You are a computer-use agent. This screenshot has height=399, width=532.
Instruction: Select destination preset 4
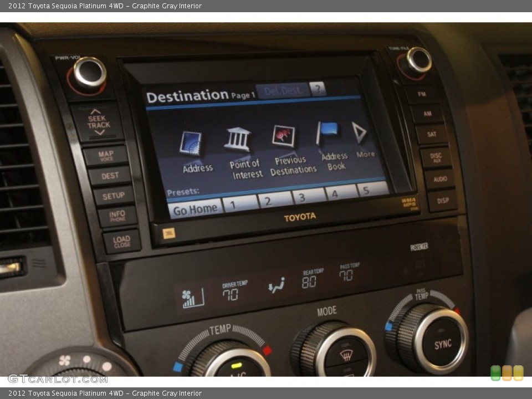[x=341, y=193]
